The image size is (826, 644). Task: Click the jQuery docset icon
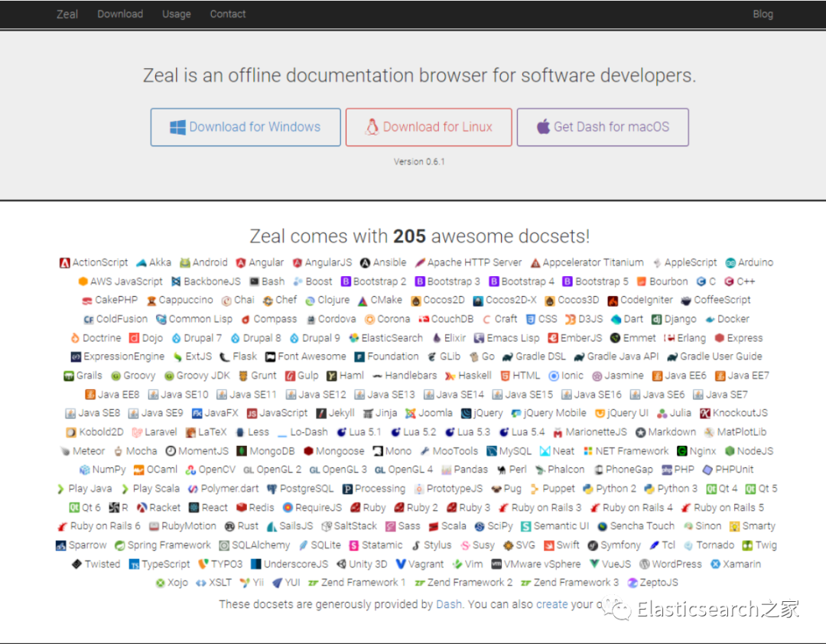point(467,414)
